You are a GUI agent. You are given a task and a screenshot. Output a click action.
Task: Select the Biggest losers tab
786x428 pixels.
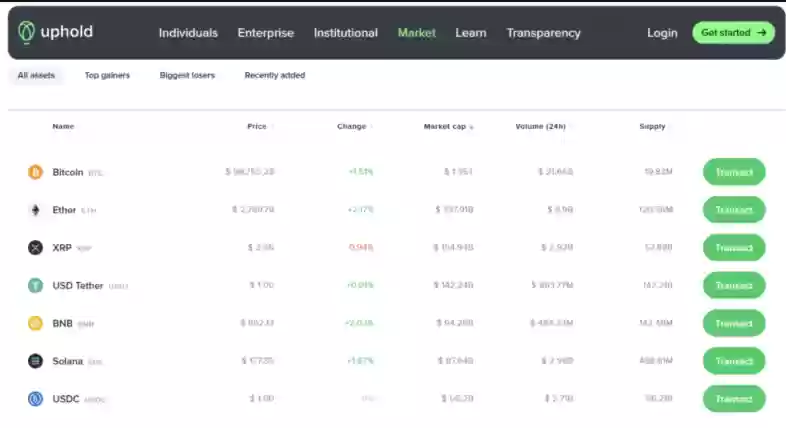pos(187,75)
